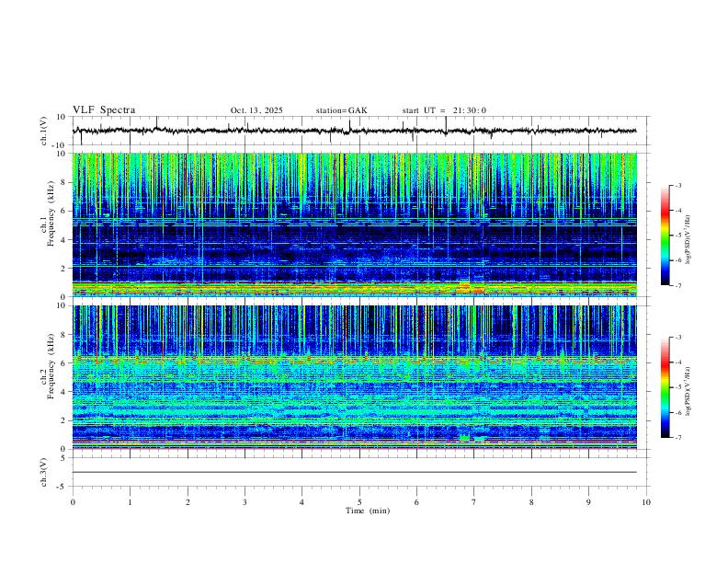Click the "ch.3(V)" axis label
The height and width of the screenshot is (563, 728).
(x=44, y=472)
